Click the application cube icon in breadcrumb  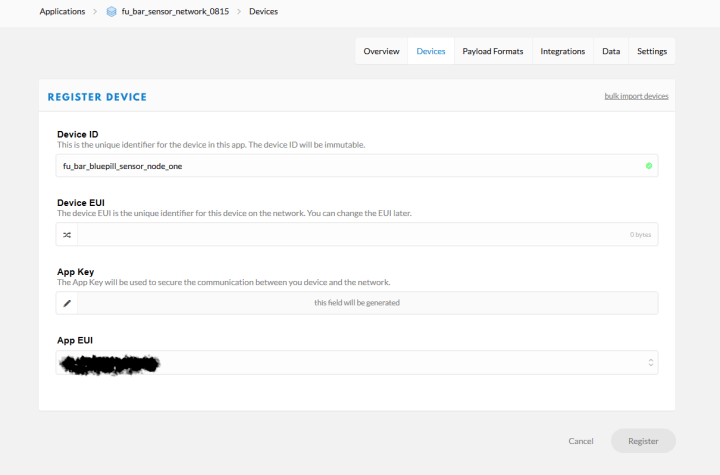[x=112, y=12]
